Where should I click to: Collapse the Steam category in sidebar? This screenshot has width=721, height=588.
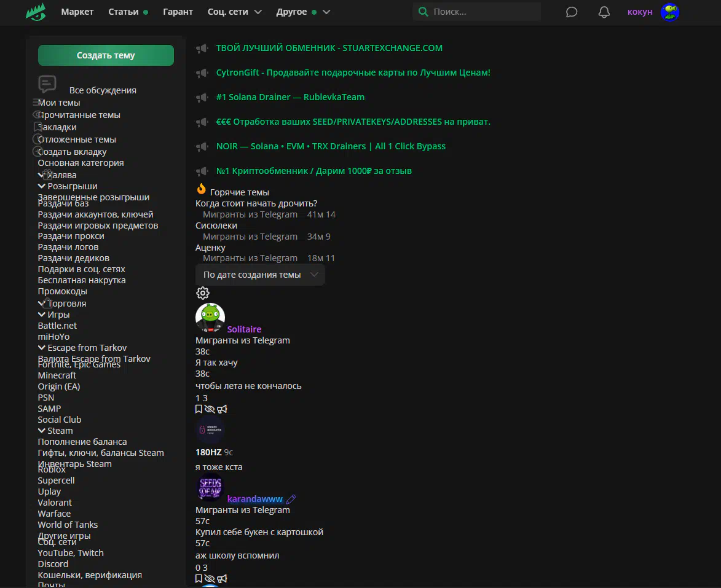(x=42, y=431)
